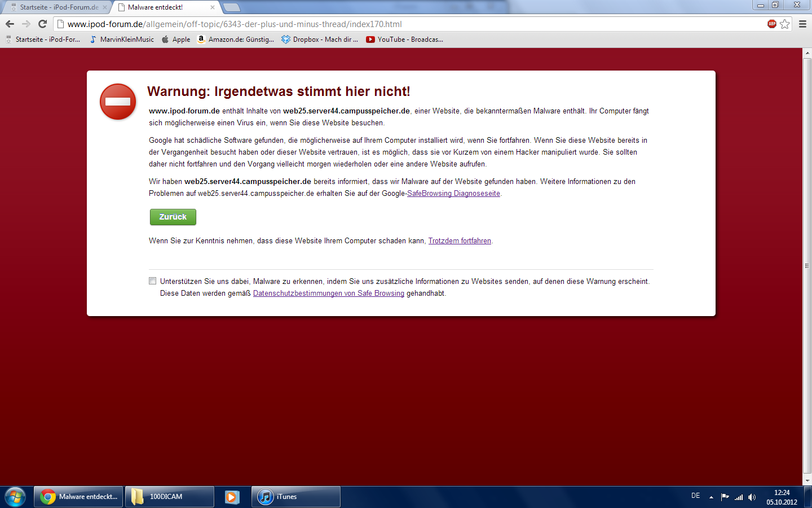Image resolution: width=812 pixels, height=508 pixels.
Task: Open the 100DICAM folder taskbar item
Action: [170, 497]
